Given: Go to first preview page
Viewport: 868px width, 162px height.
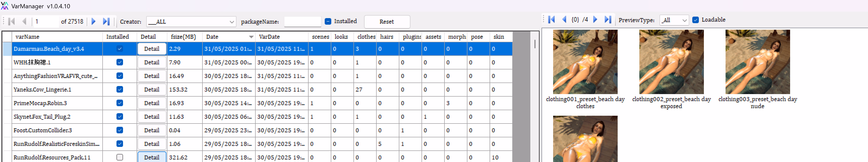Looking at the screenshot, I should pos(552,19).
